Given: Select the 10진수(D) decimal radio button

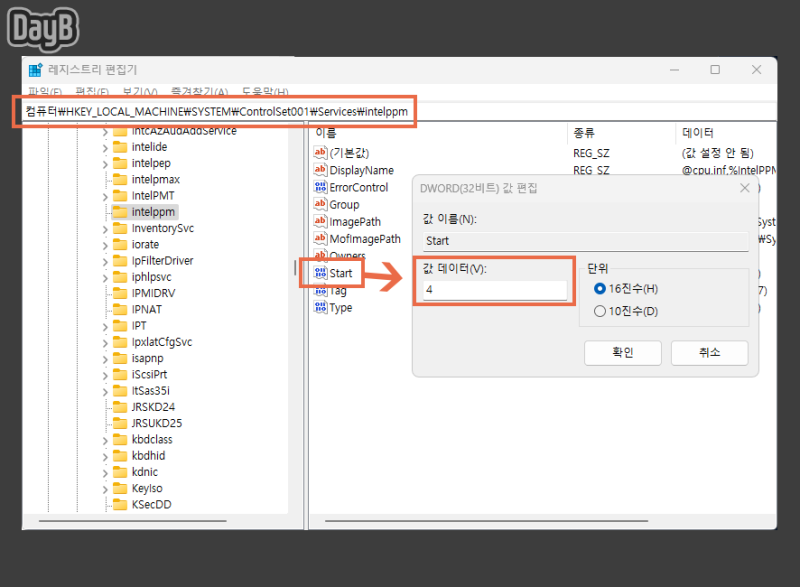Looking at the screenshot, I should coord(600,311).
